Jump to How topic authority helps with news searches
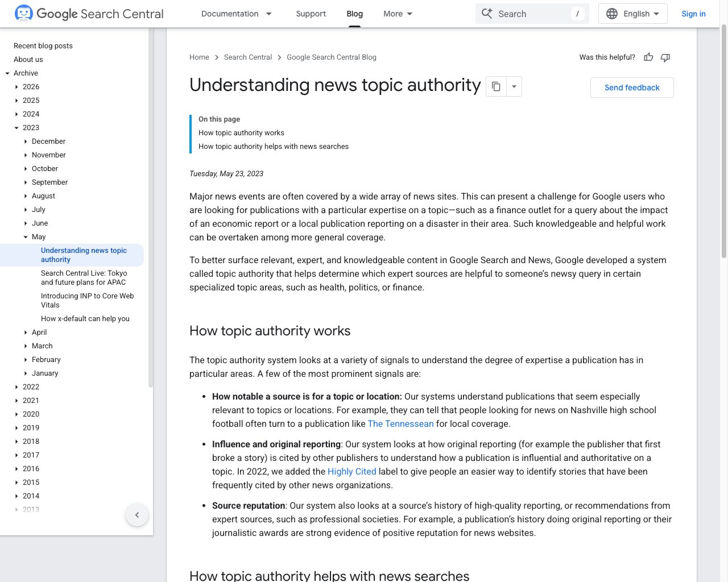Screen dimensions: 728x582 274,147
